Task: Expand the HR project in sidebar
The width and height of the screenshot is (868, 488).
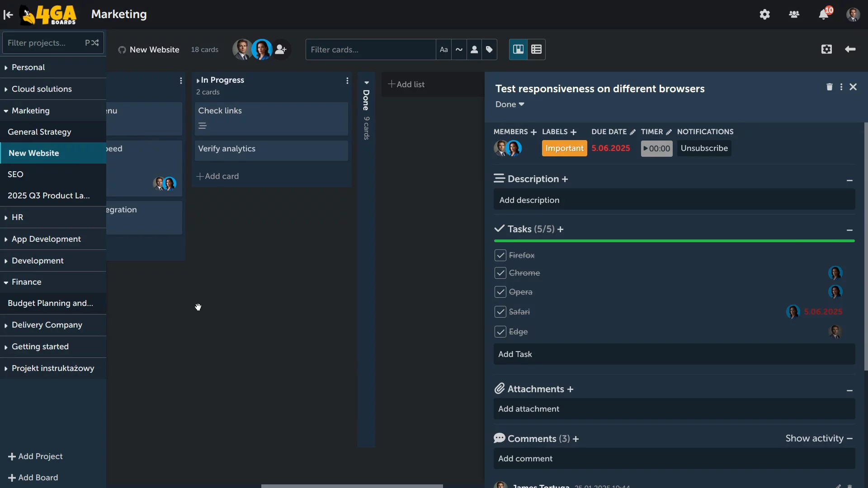Action: point(17,217)
